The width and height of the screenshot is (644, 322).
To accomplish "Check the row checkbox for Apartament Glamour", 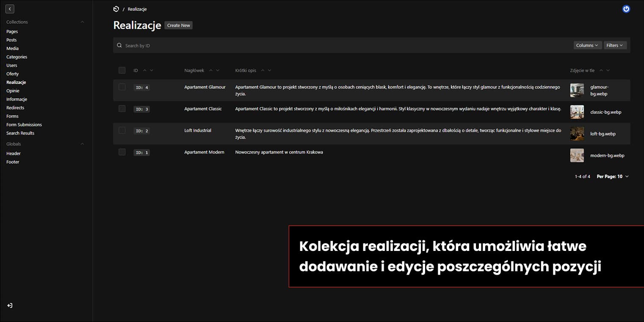I will [122, 87].
